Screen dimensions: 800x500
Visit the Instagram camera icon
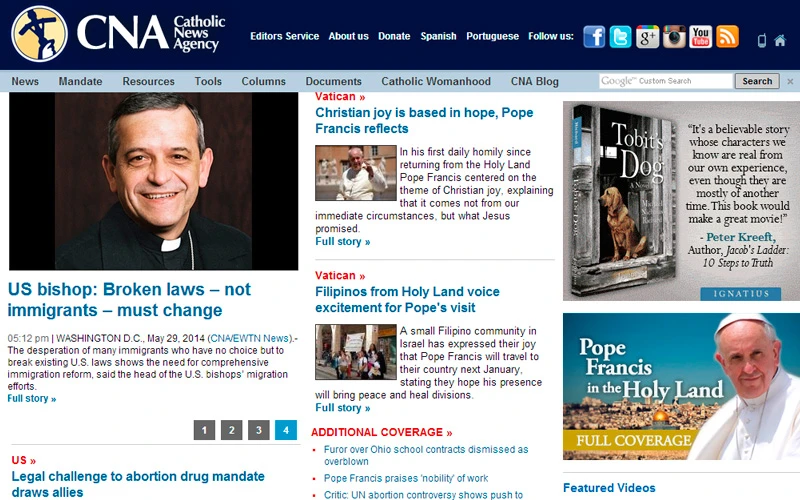pyautogui.click(x=674, y=37)
